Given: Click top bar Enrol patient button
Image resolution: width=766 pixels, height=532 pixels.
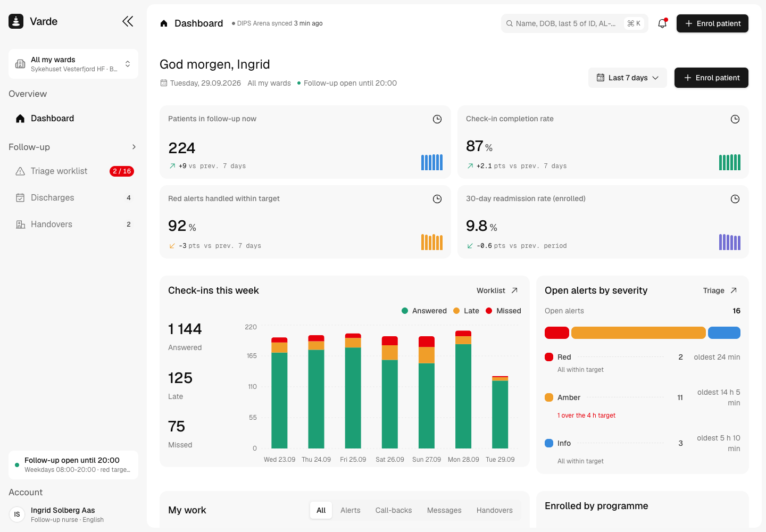Looking at the screenshot, I should (712, 23).
